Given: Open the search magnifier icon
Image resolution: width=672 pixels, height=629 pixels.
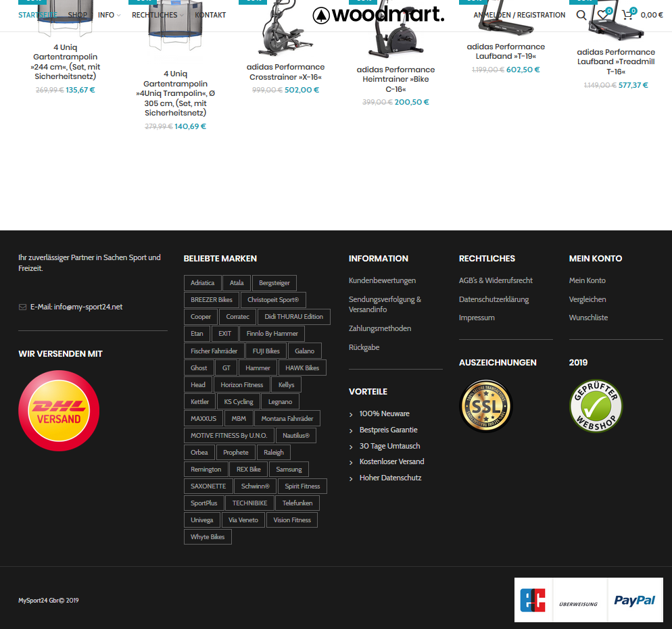Looking at the screenshot, I should (581, 15).
